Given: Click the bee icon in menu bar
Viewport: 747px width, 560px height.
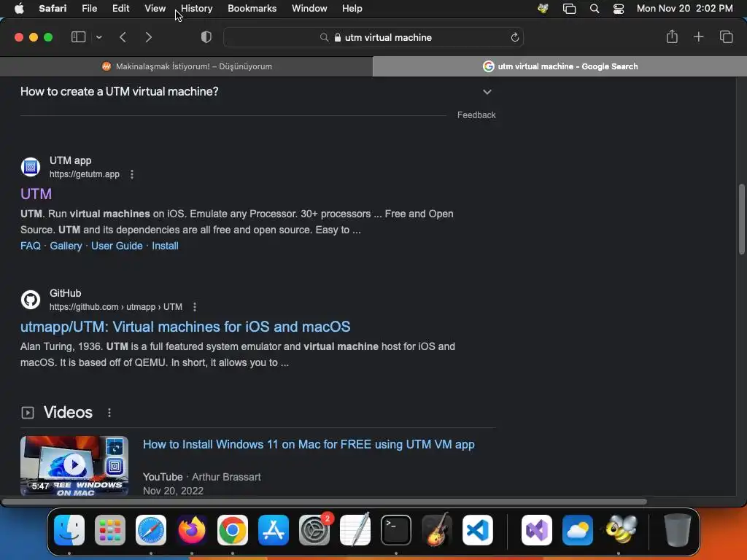Looking at the screenshot, I should click(543, 8).
